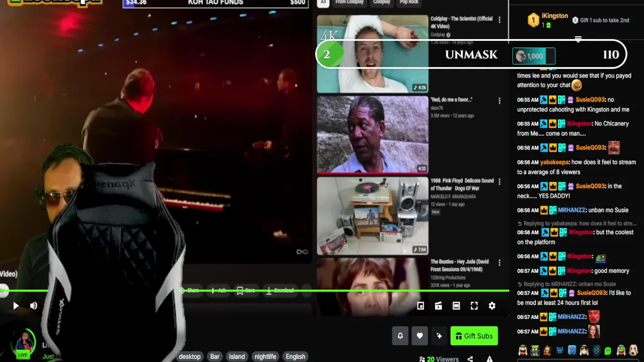Click the Gift Subs button

(474, 336)
